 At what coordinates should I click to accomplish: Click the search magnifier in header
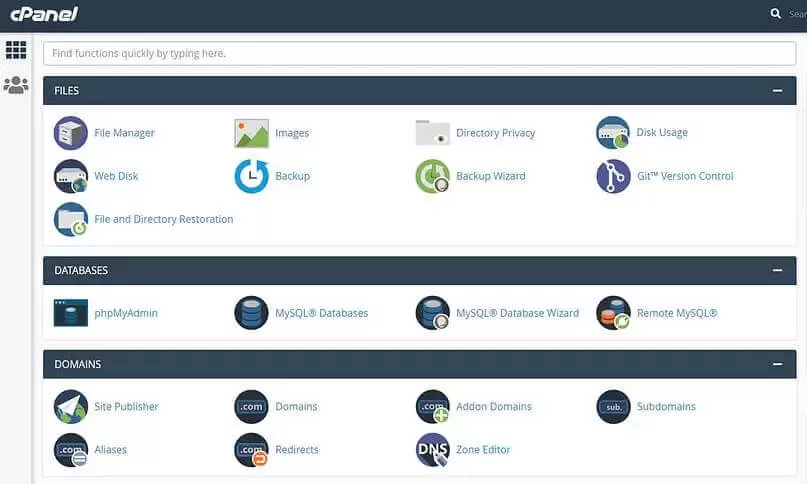pyautogui.click(x=776, y=14)
